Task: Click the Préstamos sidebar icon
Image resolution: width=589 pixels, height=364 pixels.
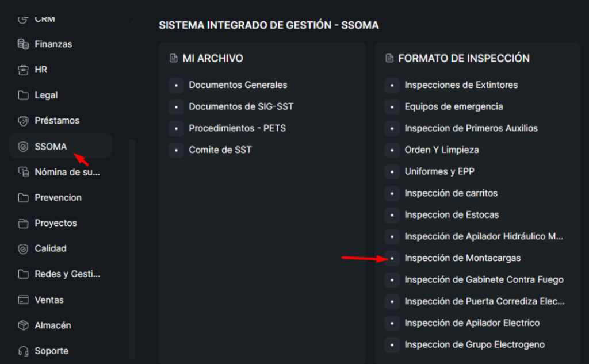Action: [x=23, y=121]
